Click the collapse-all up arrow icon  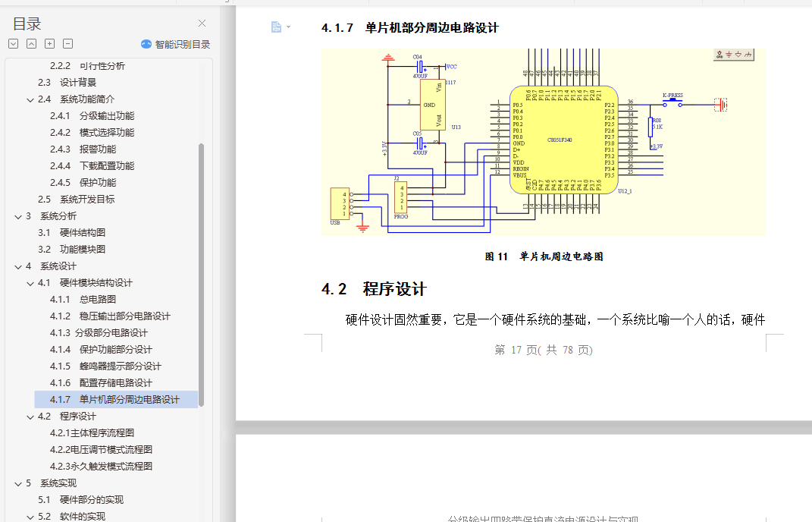point(32,44)
